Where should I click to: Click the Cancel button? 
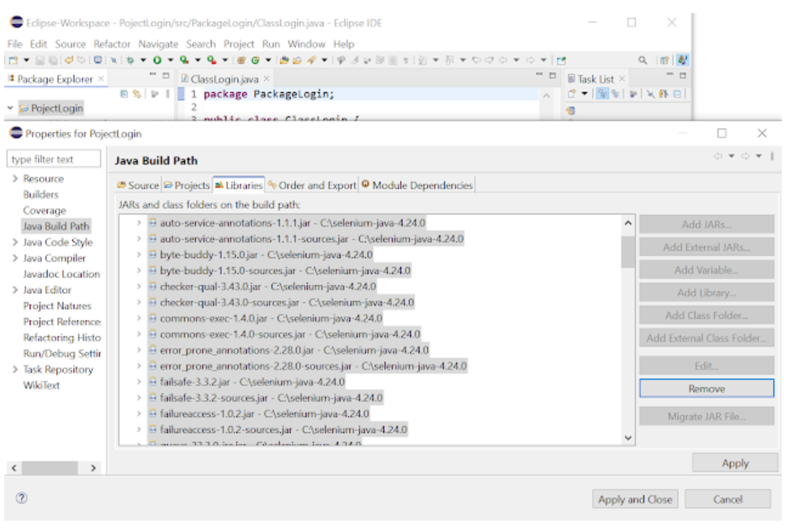tap(728, 500)
